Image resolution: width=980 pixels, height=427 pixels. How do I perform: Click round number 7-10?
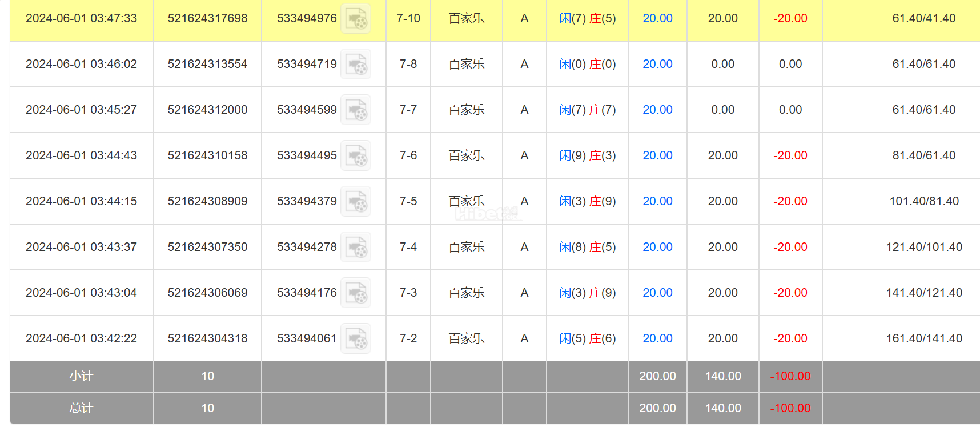pyautogui.click(x=408, y=18)
